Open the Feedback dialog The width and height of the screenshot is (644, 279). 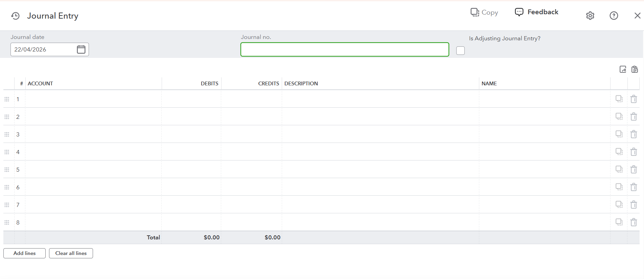coord(536,12)
